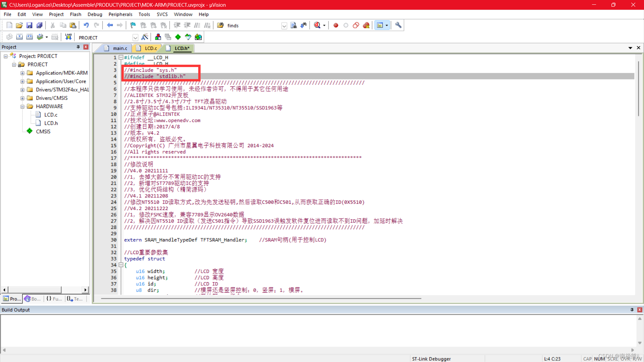This screenshot has width=644, height=362.
Task: Undo the last edit
Action: click(x=87, y=25)
